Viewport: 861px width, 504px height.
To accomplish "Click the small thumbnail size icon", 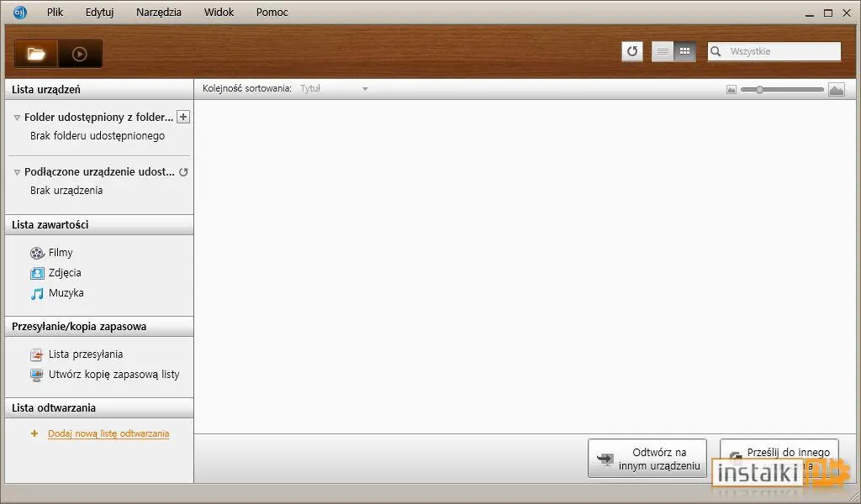I will coord(732,89).
